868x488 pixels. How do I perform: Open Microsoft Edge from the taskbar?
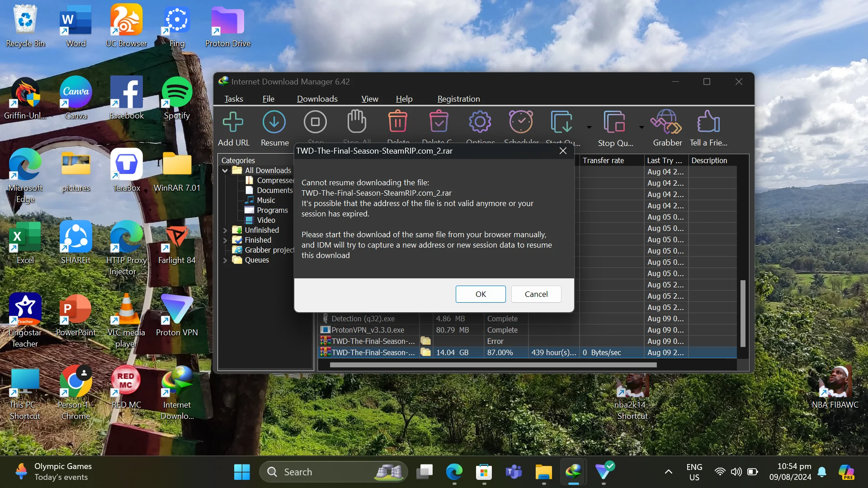click(x=454, y=472)
